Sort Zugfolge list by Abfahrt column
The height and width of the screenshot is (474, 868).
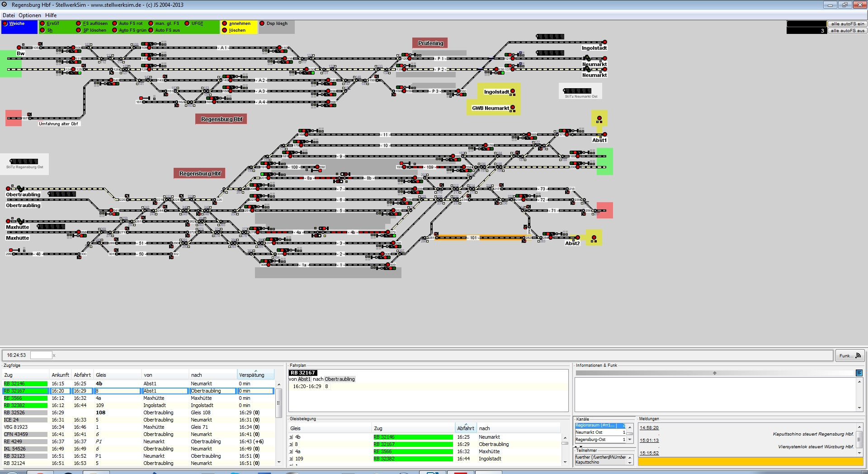83,375
